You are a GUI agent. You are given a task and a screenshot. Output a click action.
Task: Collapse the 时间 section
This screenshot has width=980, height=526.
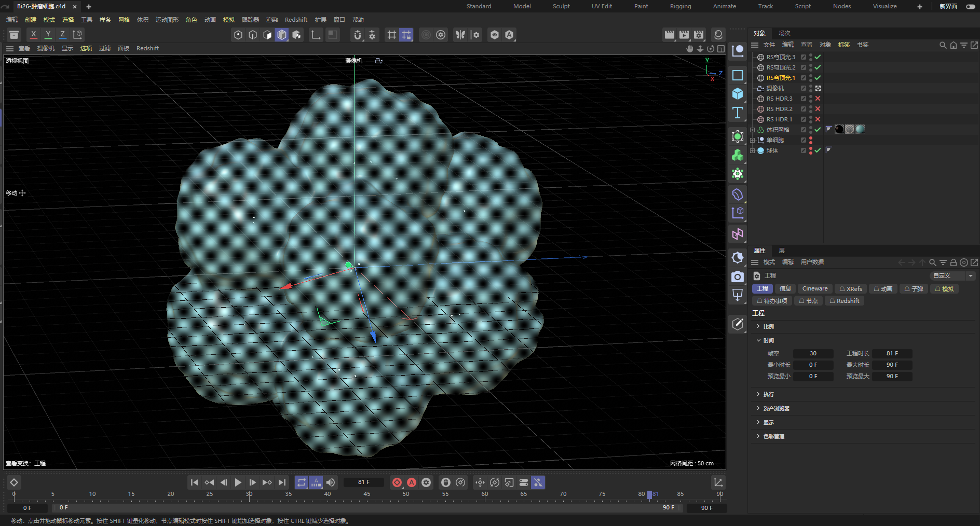(x=758, y=340)
